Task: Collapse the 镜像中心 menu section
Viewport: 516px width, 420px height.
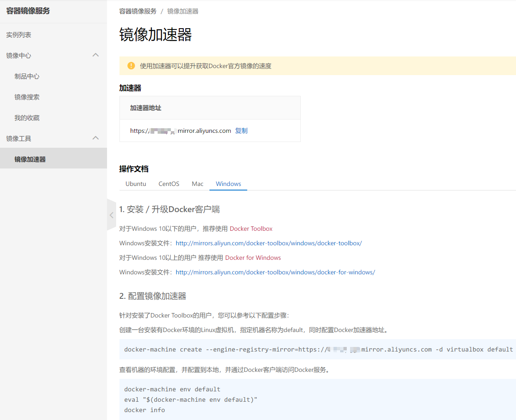Action: pyautogui.click(x=95, y=55)
